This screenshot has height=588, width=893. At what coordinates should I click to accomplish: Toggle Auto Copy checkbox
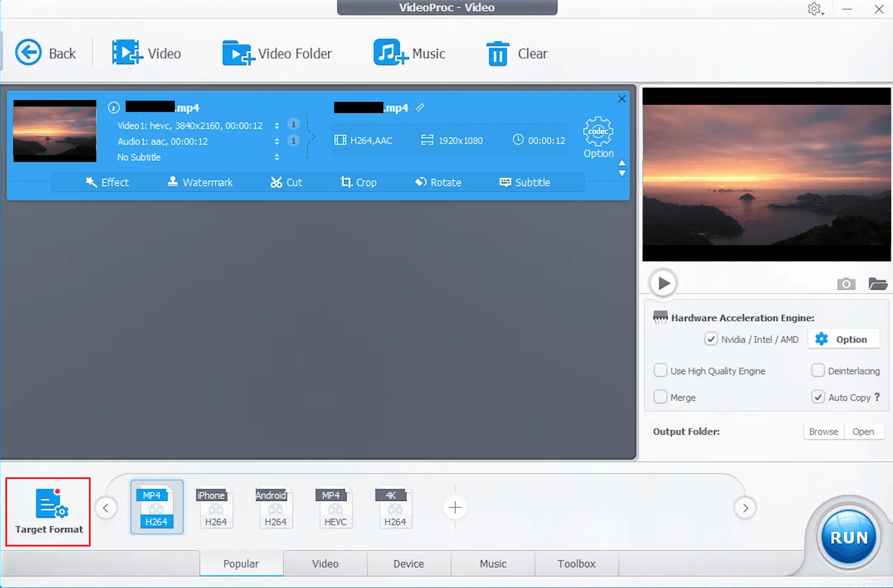pyautogui.click(x=818, y=397)
